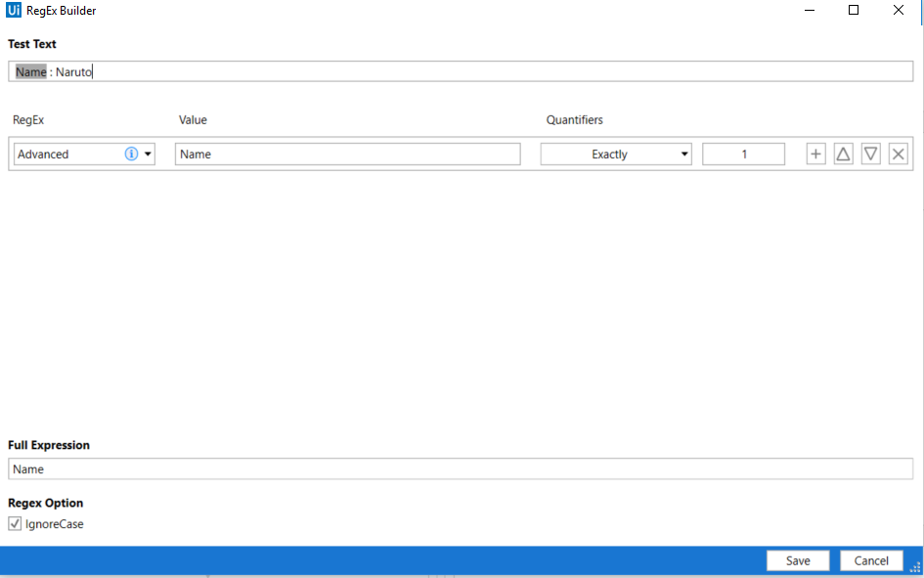This screenshot has height=578, width=924.
Task: Click the info icon beside Advanced
Action: coord(131,154)
